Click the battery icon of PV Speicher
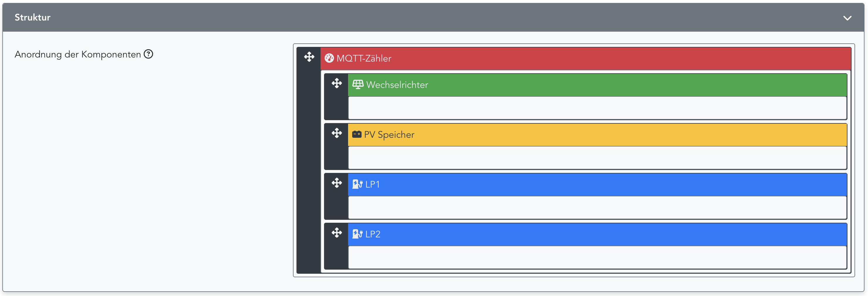 tap(357, 134)
